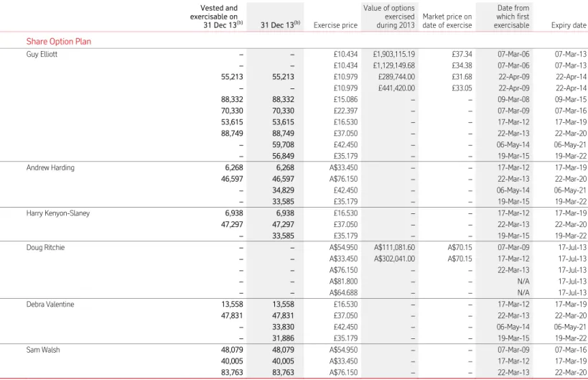Click '55,213' in the shaded 31 Dec 13 column
588x380 pixels.
283,77
